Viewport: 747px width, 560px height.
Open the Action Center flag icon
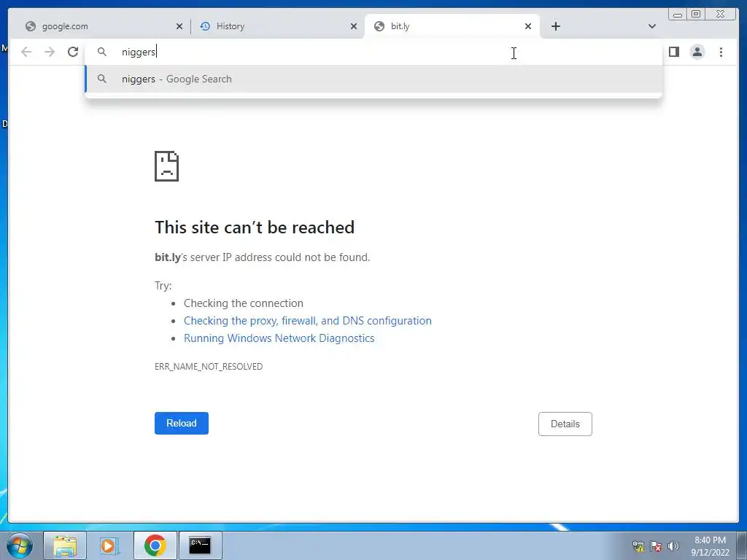pyautogui.click(x=656, y=546)
